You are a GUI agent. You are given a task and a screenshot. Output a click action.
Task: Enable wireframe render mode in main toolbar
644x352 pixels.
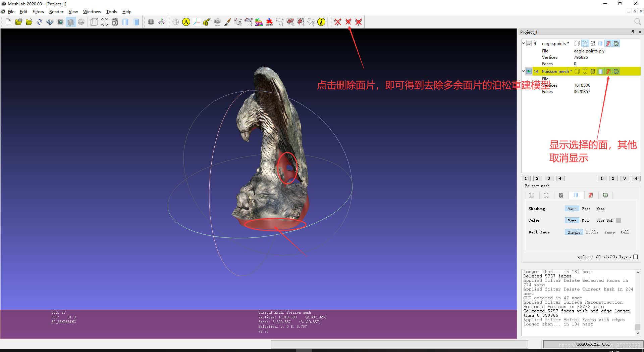(115, 22)
